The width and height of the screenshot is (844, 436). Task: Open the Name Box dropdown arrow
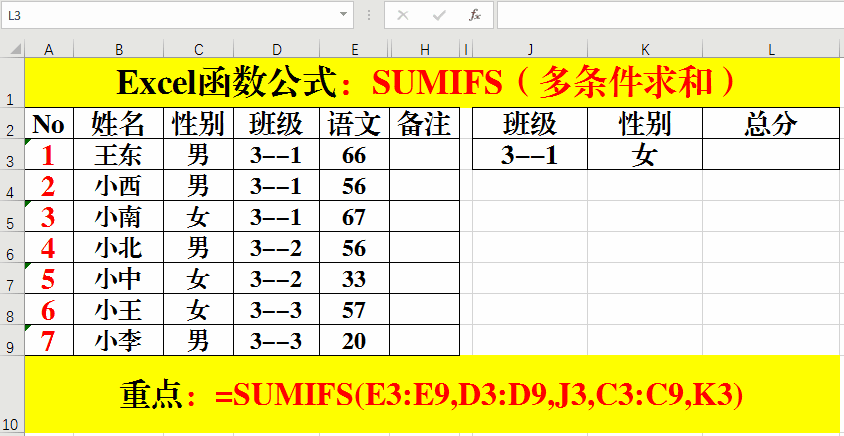click(x=343, y=15)
